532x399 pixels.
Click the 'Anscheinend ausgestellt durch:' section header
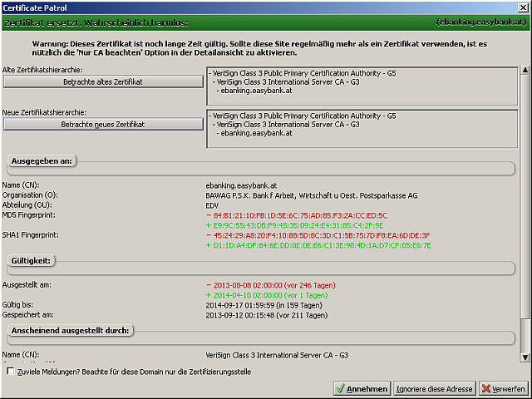pos(71,330)
